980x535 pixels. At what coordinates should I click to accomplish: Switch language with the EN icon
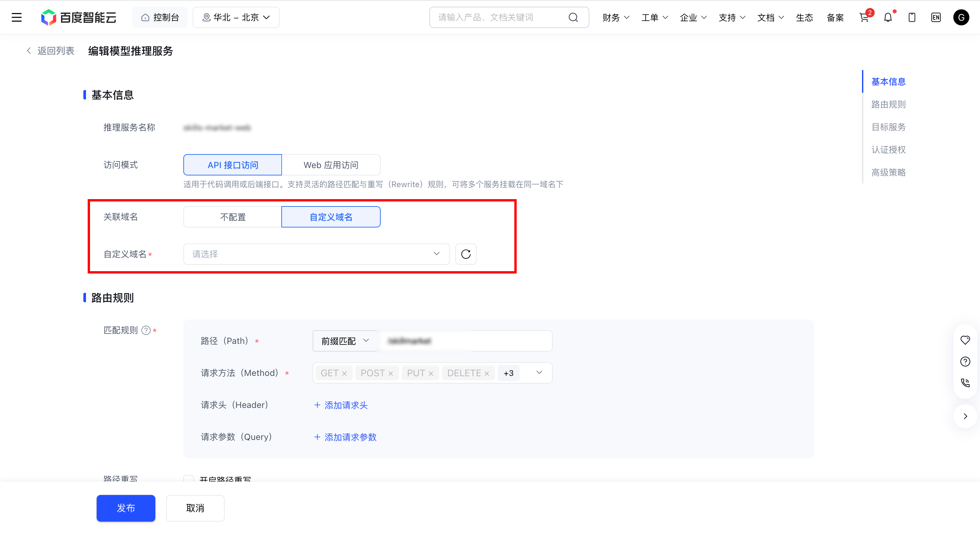[935, 18]
